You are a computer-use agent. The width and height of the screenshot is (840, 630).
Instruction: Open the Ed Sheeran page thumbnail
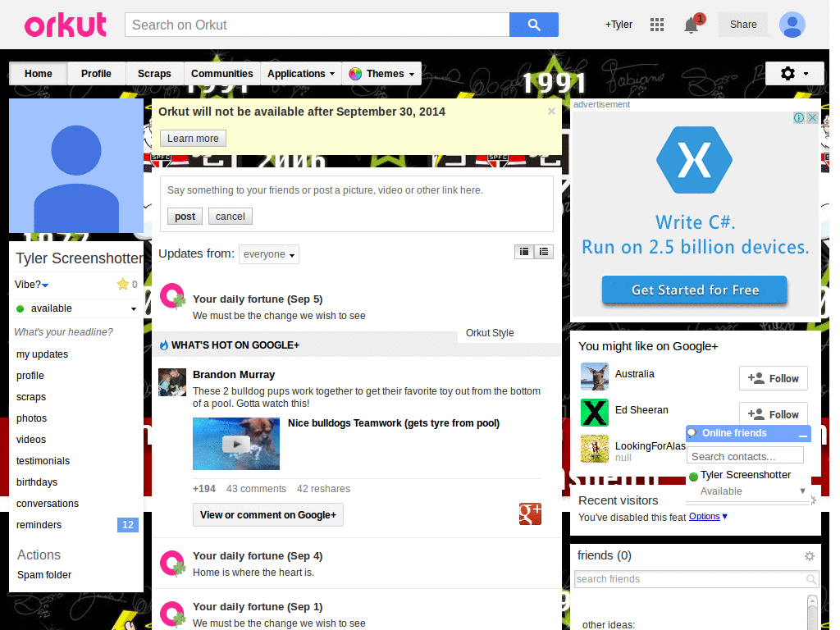pyautogui.click(x=595, y=413)
